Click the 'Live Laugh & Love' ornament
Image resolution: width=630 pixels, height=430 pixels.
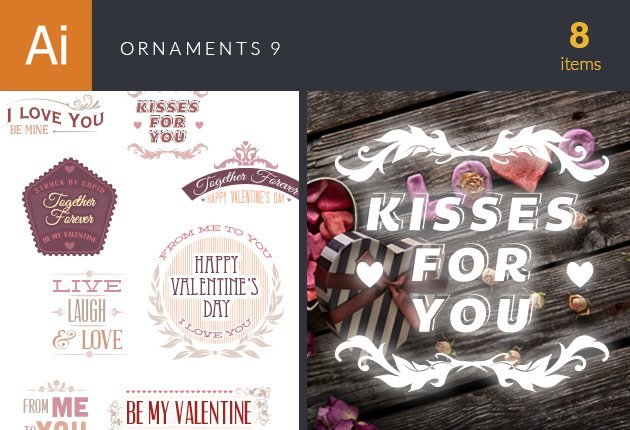click(x=88, y=314)
